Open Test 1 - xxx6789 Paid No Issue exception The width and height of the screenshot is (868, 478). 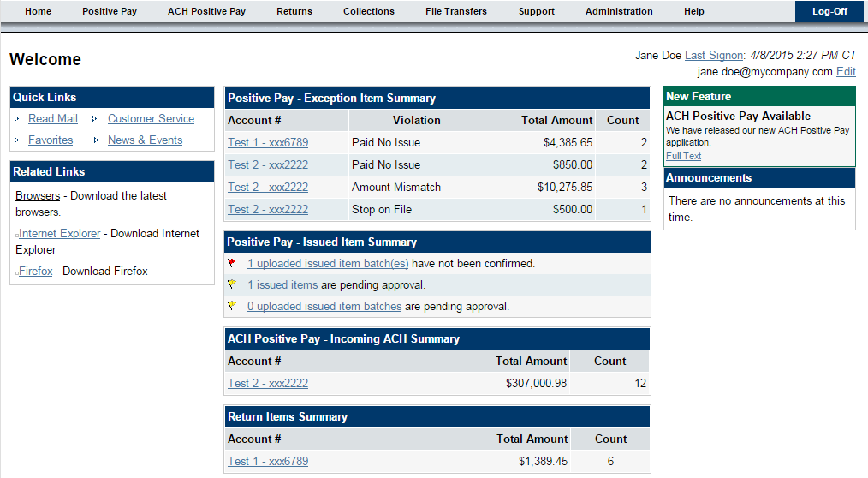pyautogui.click(x=268, y=143)
